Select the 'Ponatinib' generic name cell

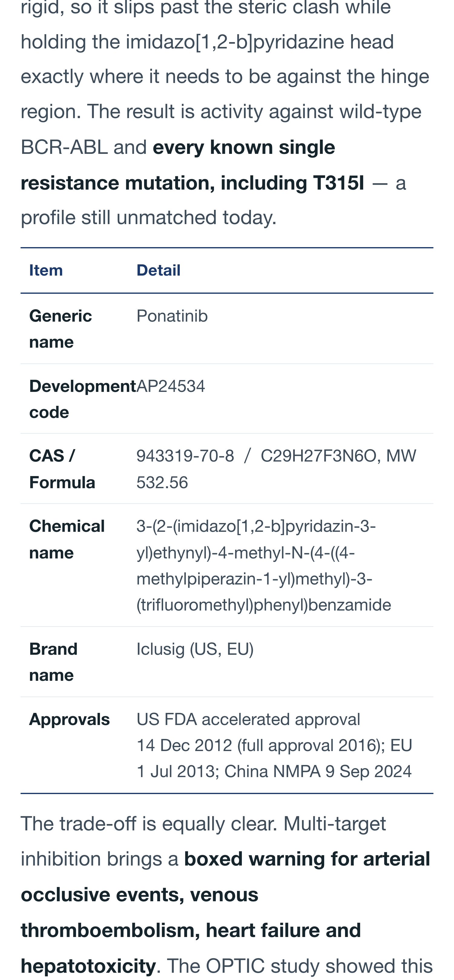click(172, 316)
